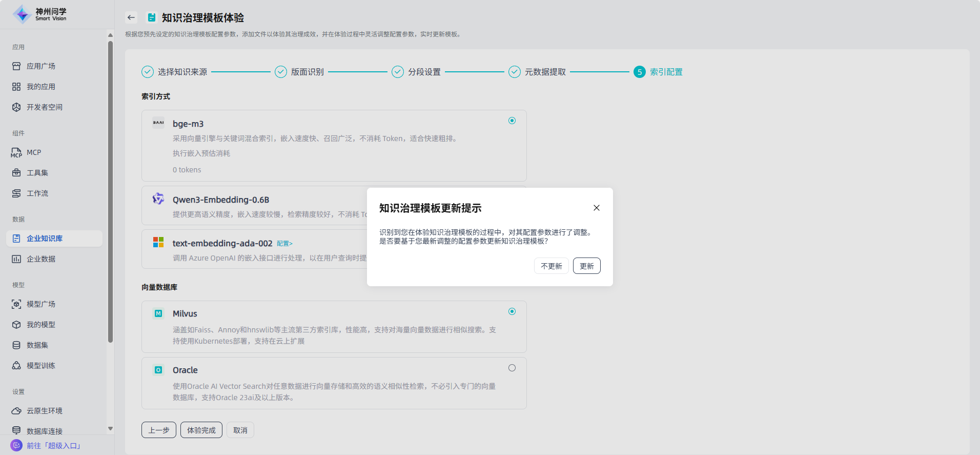Click 不更新 in the dialog
Screen dimensions: 980x455
551,266
